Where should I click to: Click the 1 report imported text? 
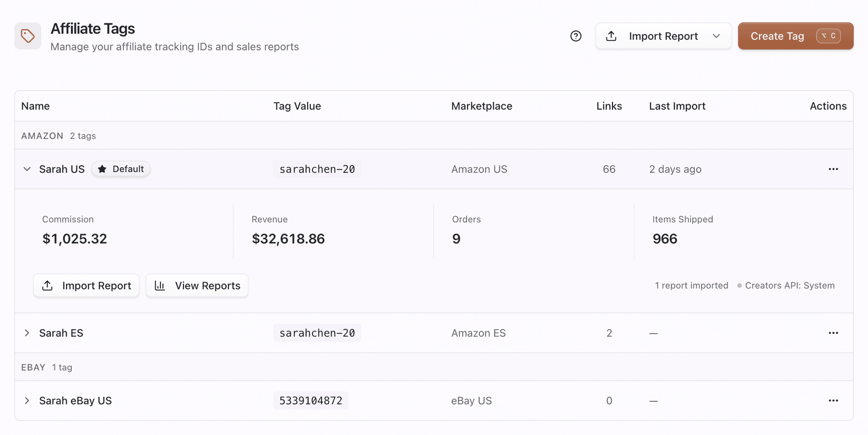[692, 286]
